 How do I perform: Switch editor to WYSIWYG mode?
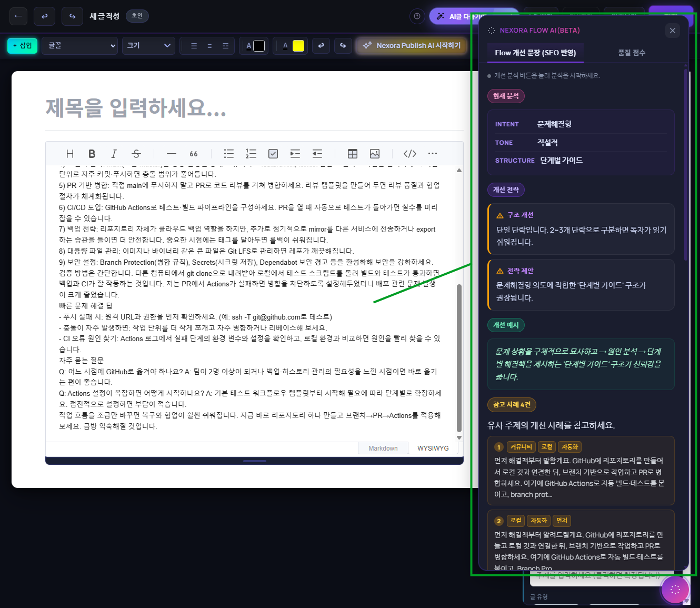tap(433, 448)
